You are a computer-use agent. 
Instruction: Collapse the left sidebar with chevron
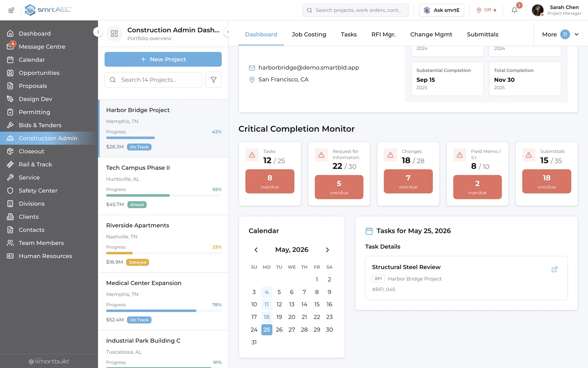[x=98, y=32]
